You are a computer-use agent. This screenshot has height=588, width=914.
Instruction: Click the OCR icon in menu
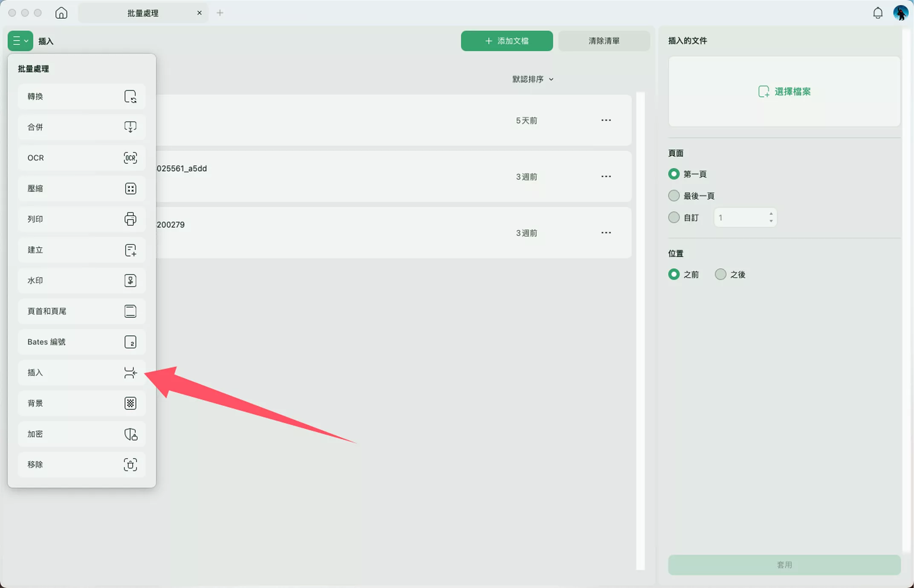tap(130, 158)
